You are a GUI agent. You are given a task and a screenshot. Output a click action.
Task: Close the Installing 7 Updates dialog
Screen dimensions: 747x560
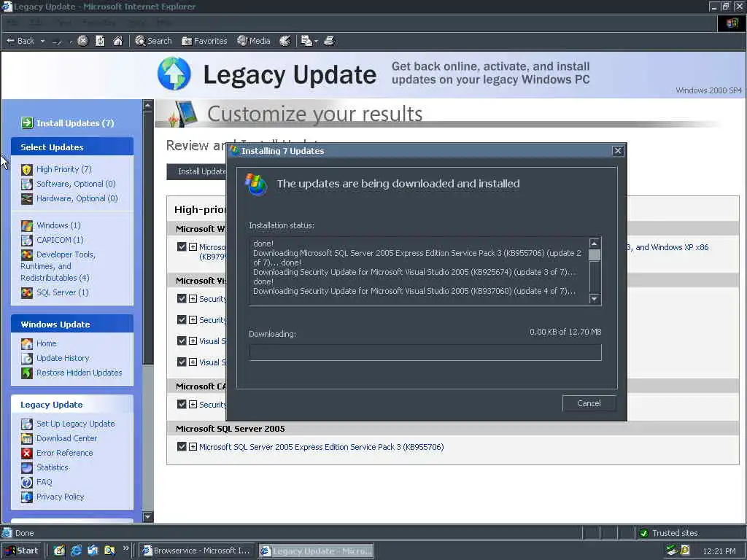(x=617, y=150)
